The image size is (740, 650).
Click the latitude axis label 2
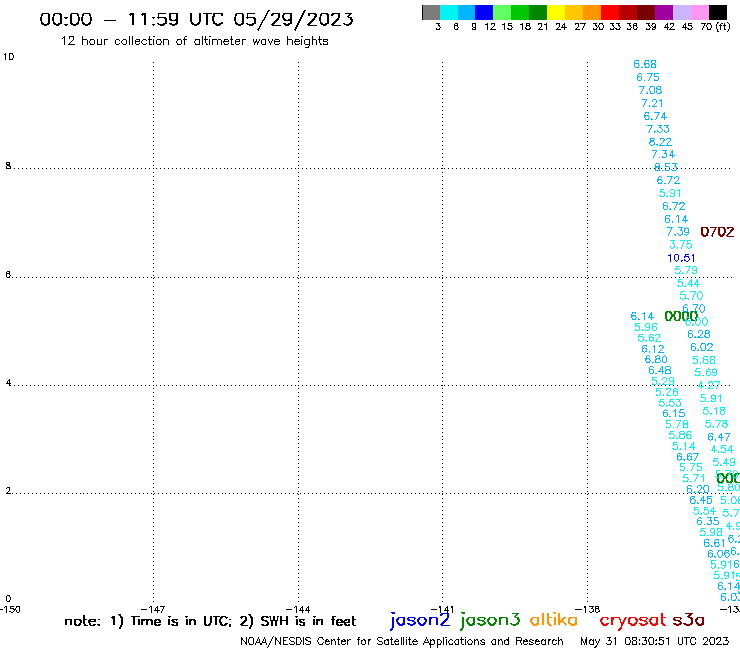tap(8, 491)
